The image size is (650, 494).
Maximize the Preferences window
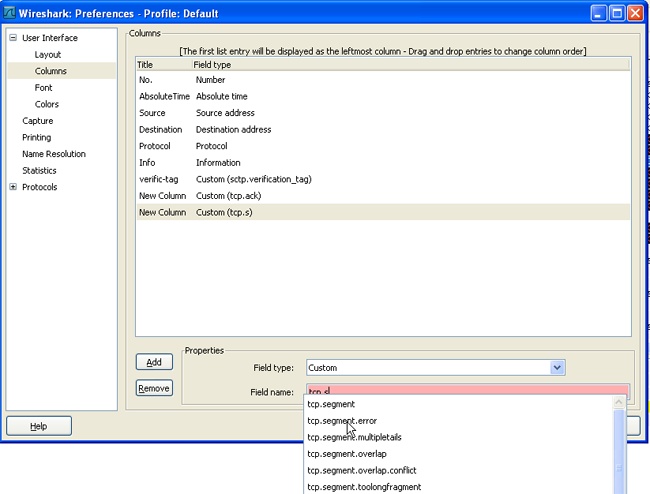coord(617,13)
